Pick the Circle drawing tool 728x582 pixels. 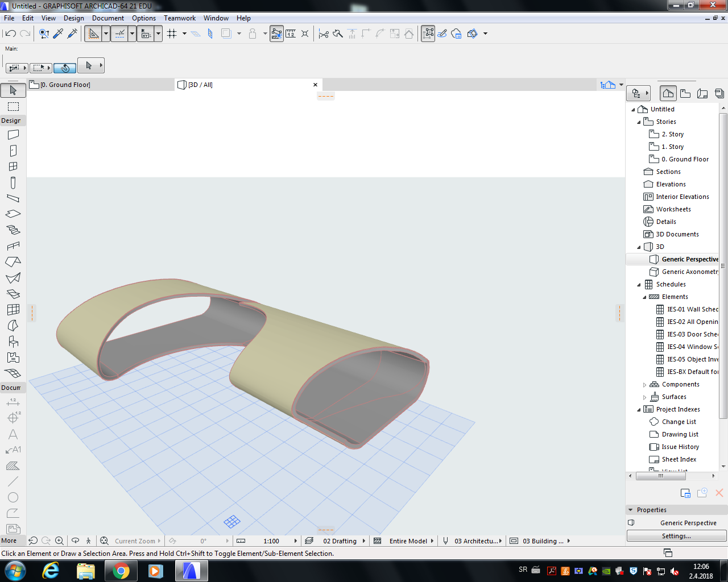(x=13, y=497)
